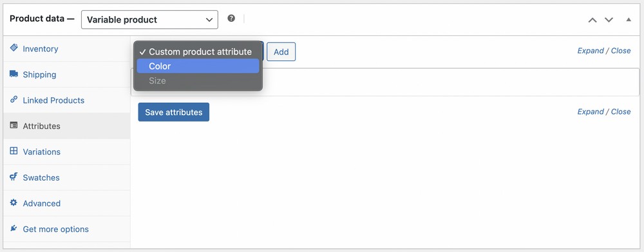Screen dimensions: 644x252
Task: Select Color from the attribute list
Action: coord(198,66)
